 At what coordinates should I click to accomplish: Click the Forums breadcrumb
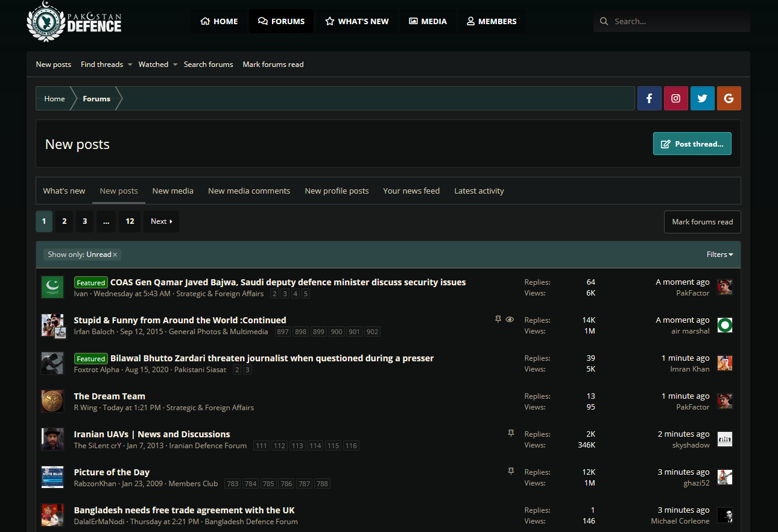tap(96, 98)
